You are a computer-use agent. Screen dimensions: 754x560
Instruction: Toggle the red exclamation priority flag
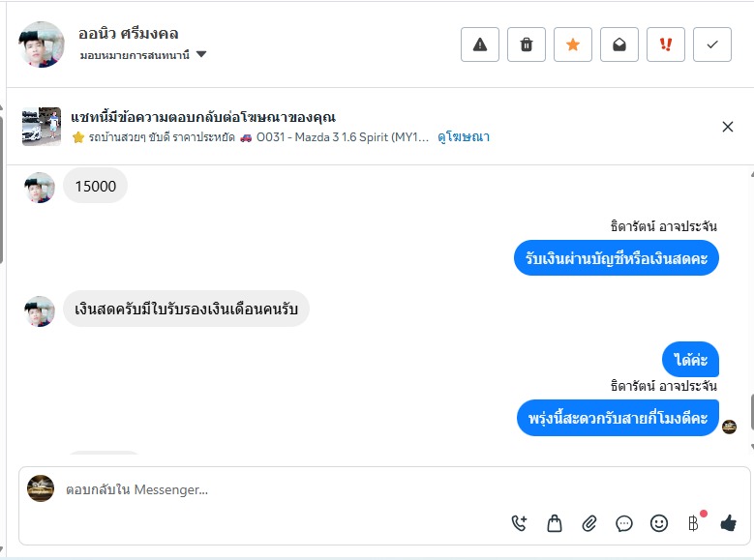click(x=666, y=44)
